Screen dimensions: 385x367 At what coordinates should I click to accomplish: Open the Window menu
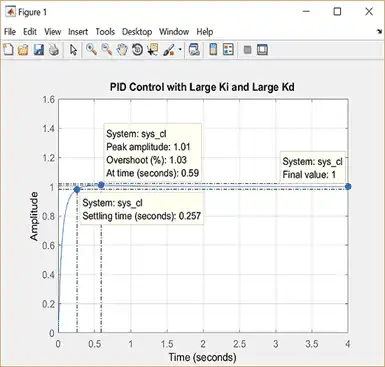174,32
